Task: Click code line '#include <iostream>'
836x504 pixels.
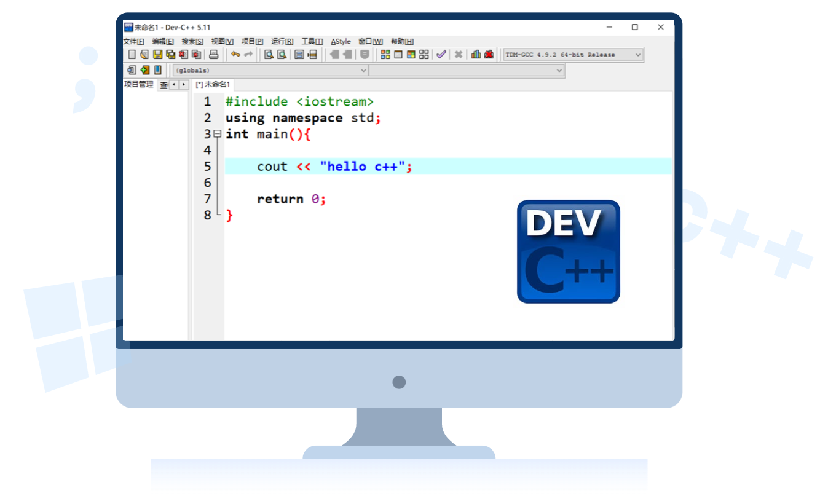Action: pyautogui.click(x=299, y=102)
